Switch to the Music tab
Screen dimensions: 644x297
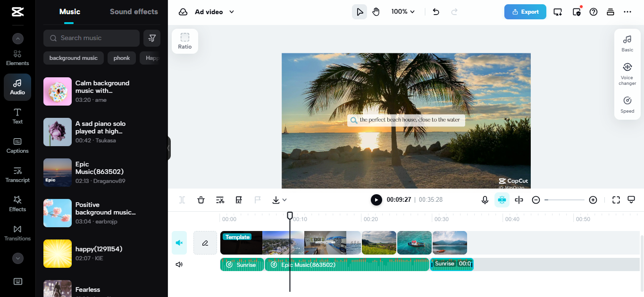tap(70, 12)
